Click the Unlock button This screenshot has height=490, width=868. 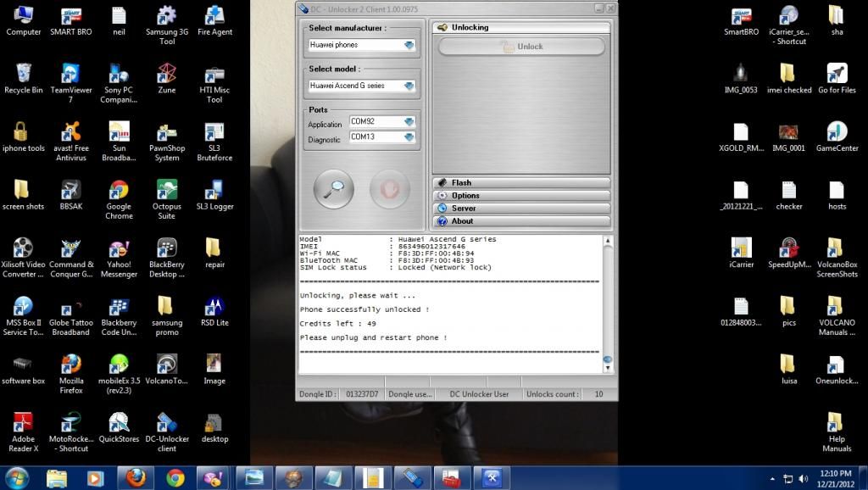tap(521, 47)
